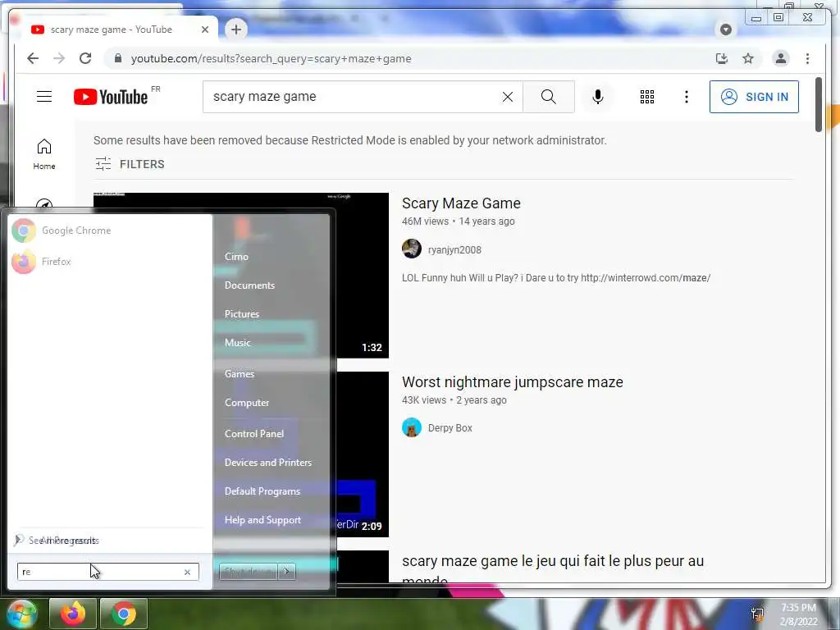Viewport: 840px width, 630px height.
Task: Open Explore compass icon in the sidebar
Action: point(44,204)
